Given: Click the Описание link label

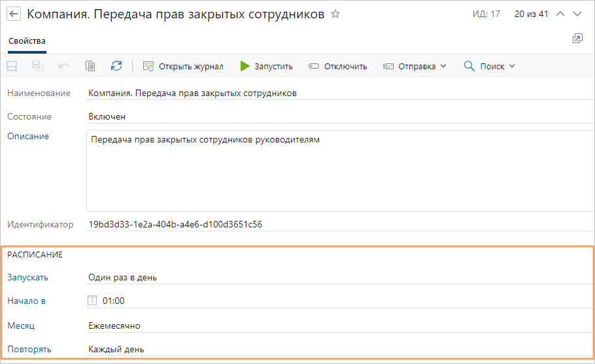Looking at the screenshot, I should click(x=28, y=136).
